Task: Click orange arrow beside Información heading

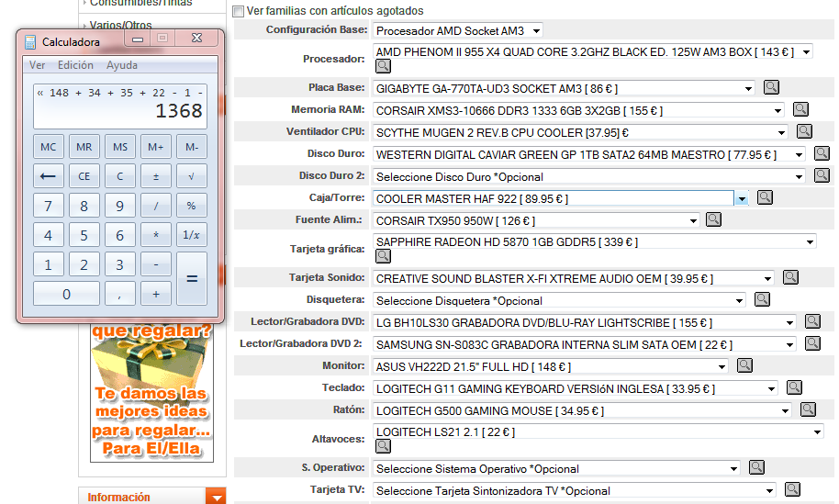Action: pos(216,497)
